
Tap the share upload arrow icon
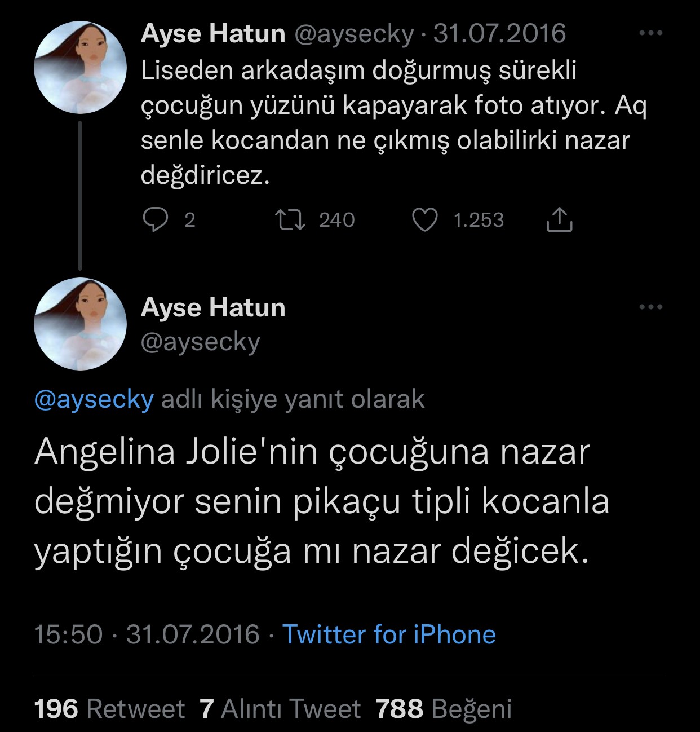coord(559,220)
